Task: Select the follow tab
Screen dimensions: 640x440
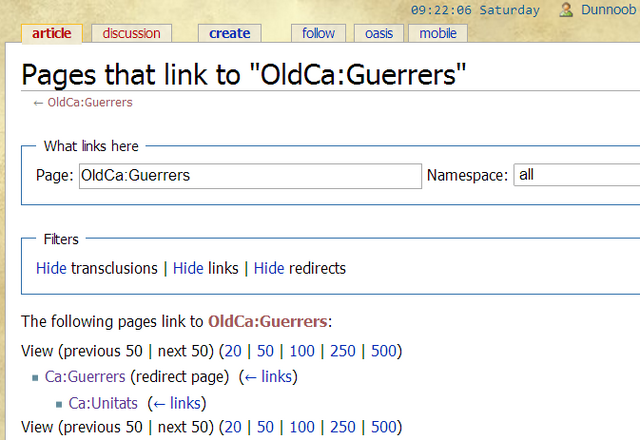Action: 318,33
